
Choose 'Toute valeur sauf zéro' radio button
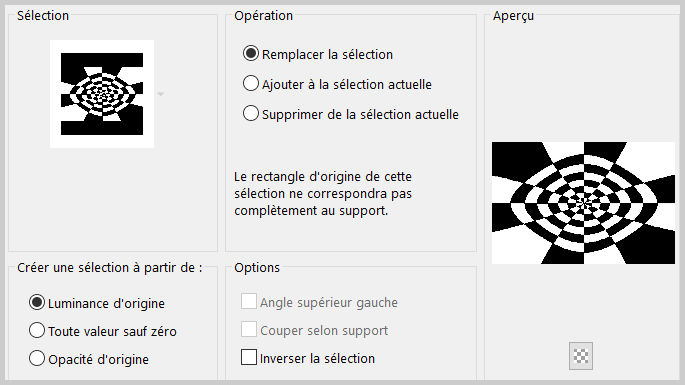tap(37, 330)
